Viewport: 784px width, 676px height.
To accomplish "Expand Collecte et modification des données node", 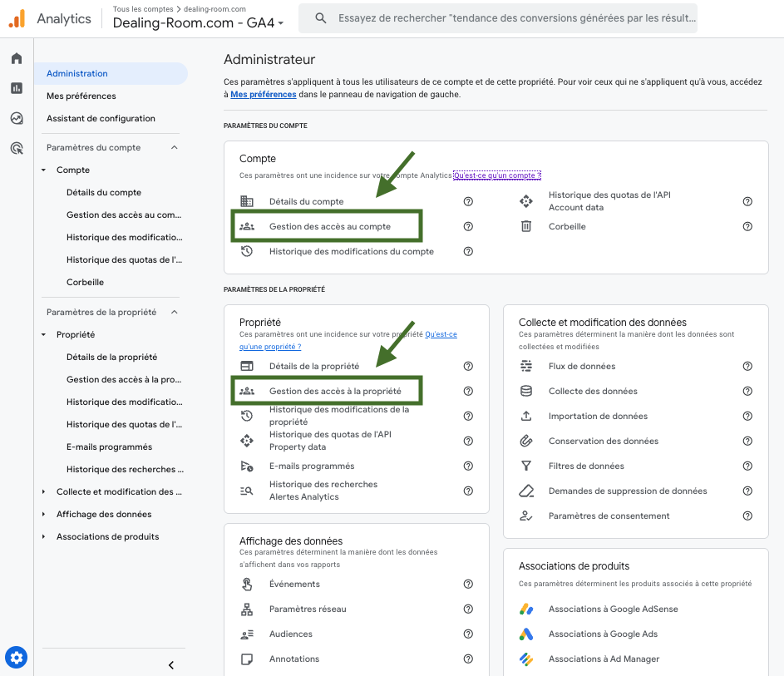I will click(x=43, y=492).
